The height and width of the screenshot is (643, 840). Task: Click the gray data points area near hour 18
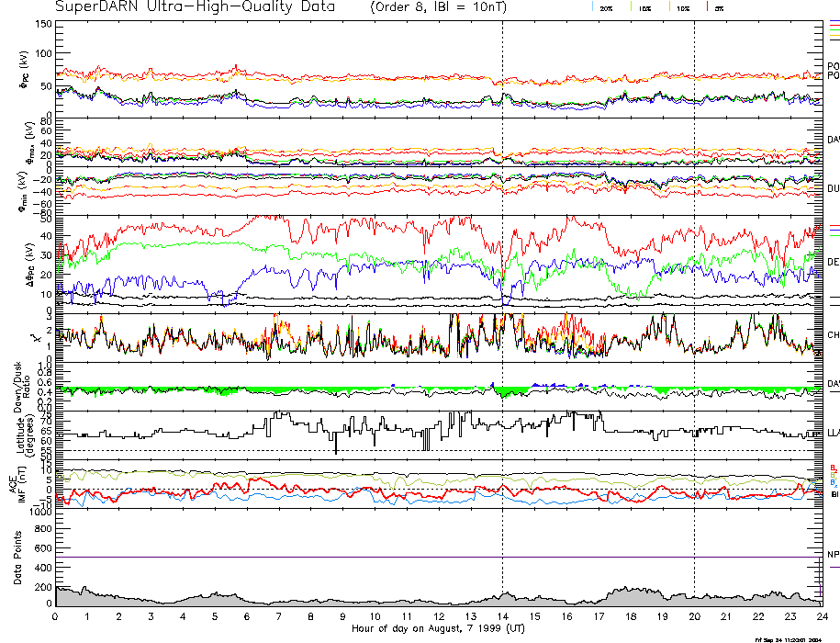pyautogui.click(x=630, y=596)
